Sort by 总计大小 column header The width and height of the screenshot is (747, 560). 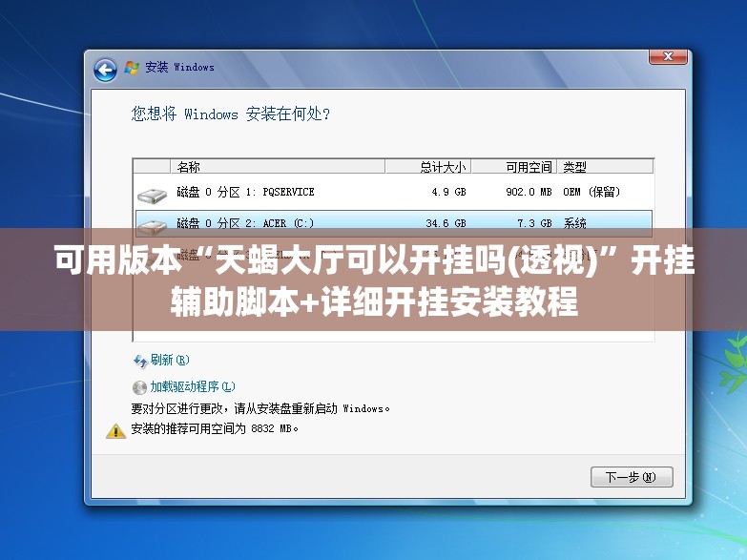pyautogui.click(x=427, y=167)
